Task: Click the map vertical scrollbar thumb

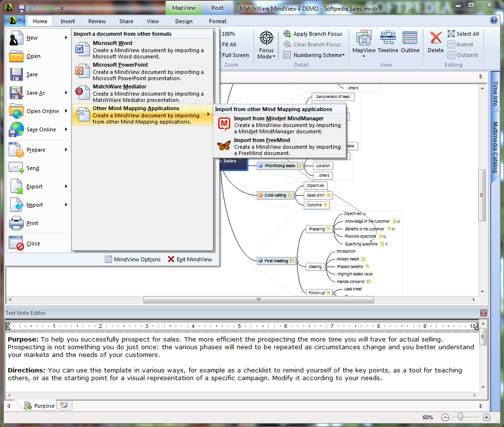Action: (482, 195)
